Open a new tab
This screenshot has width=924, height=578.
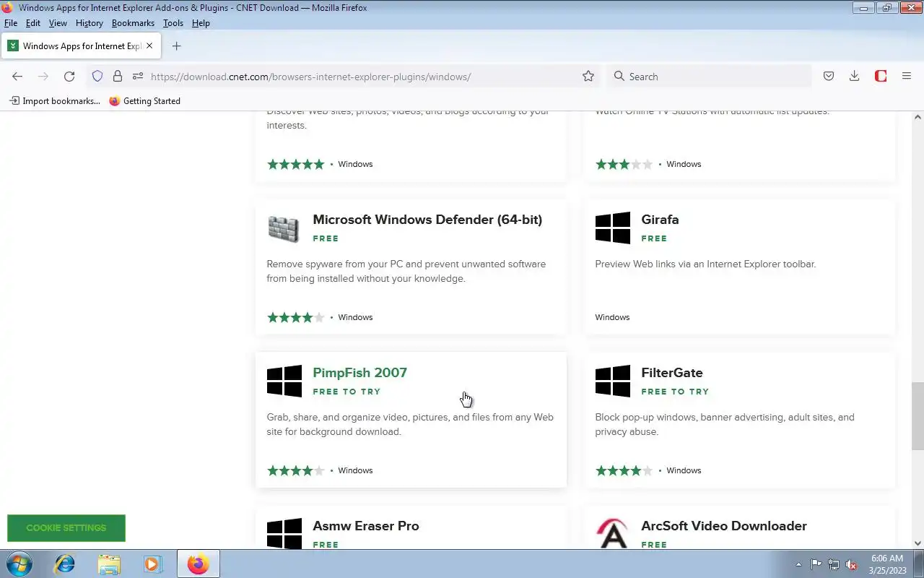click(x=176, y=46)
